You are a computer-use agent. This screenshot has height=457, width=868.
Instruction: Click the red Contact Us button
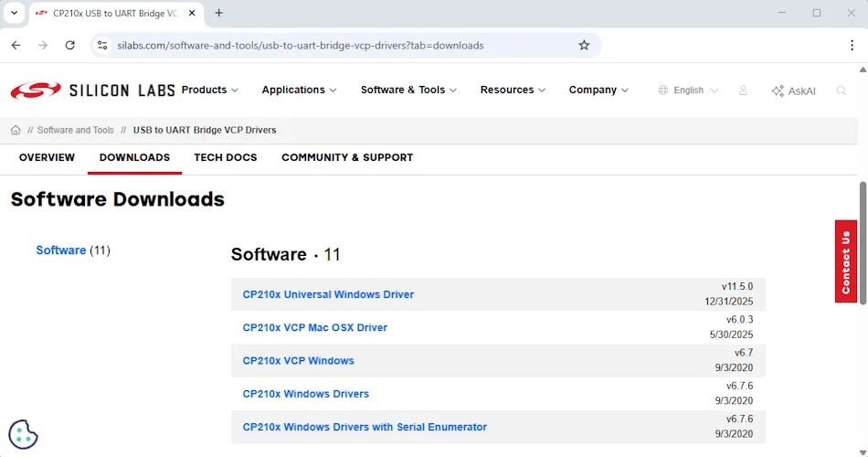[846, 261]
